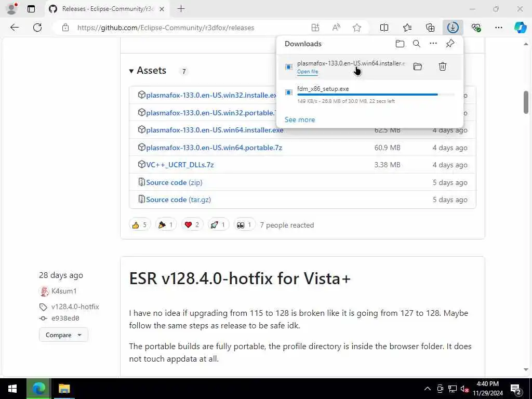
Task: Open the Edge profile avatar
Action: coord(12,9)
